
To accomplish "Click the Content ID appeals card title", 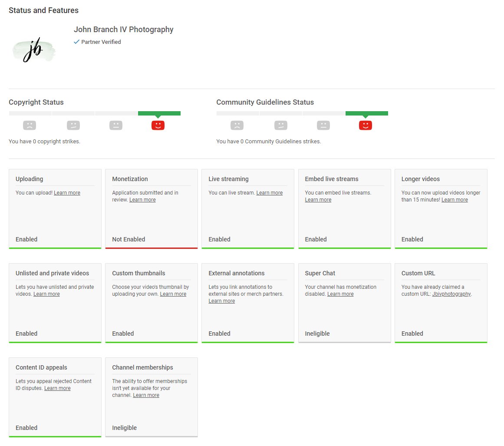I will pos(41,367).
